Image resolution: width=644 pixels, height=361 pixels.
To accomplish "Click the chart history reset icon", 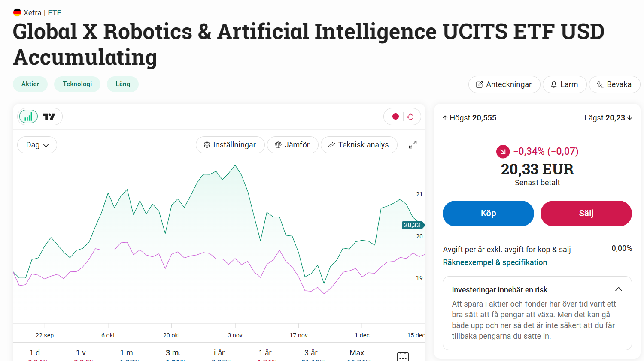I will click(x=410, y=117).
